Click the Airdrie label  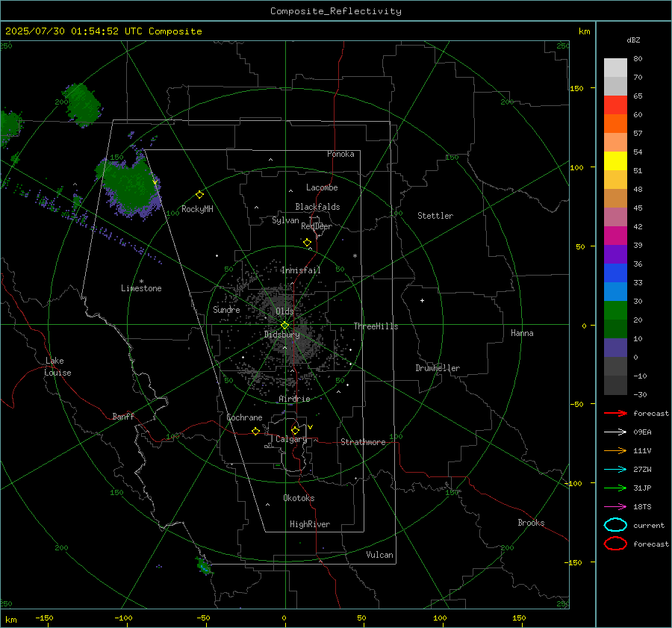294,399
